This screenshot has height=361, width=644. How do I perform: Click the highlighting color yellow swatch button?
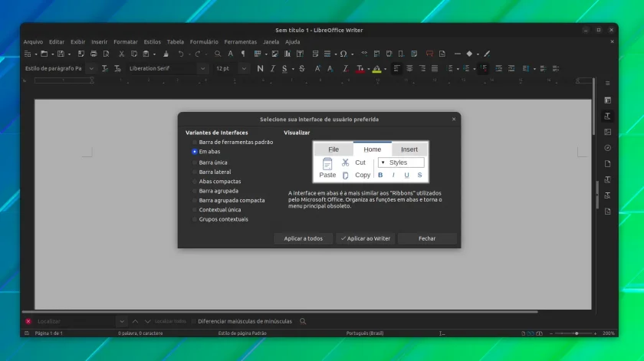pyautogui.click(x=376, y=68)
